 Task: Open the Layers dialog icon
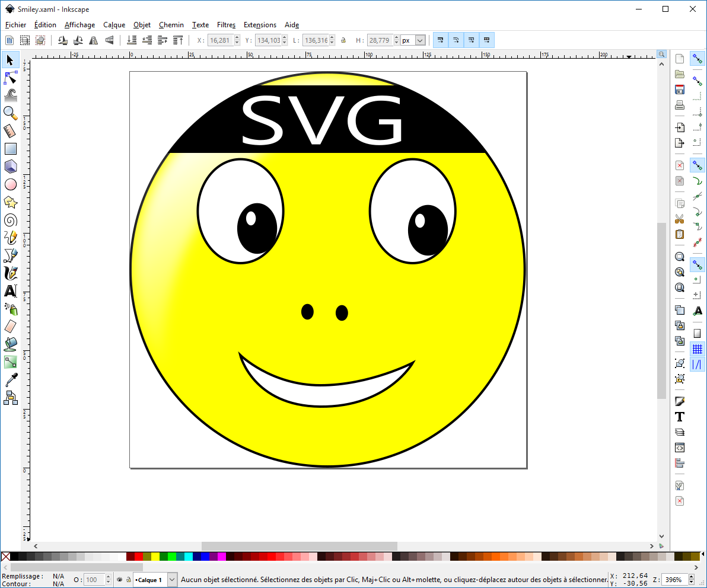click(680, 432)
